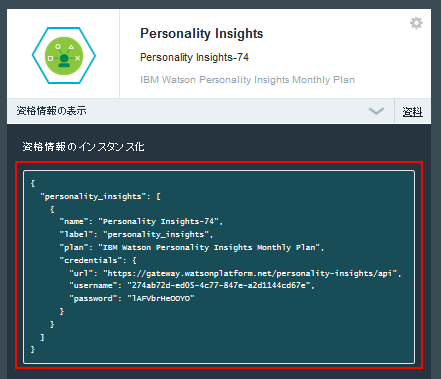Click the password value in JSON
The width and height of the screenshot is (441, 379).
coord(161,298)
